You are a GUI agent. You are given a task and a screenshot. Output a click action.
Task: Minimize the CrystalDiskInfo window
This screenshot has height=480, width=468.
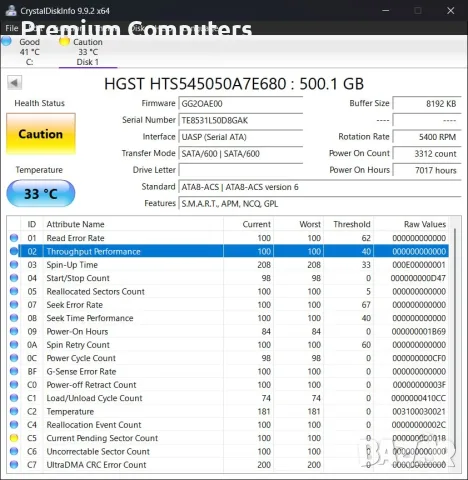pos(386,11)
